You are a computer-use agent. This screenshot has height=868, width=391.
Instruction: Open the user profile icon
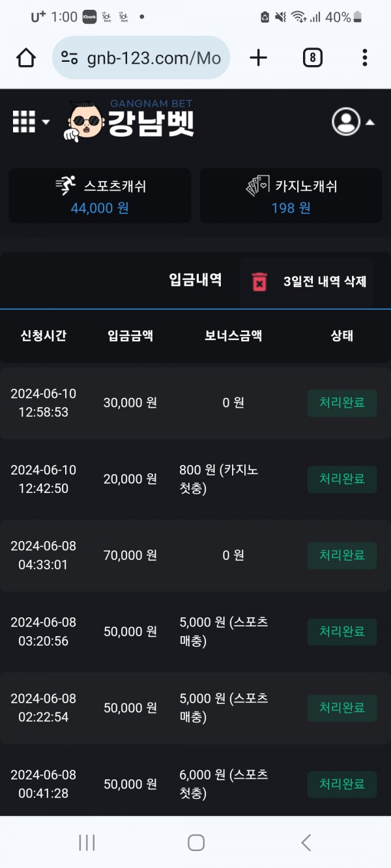(x=345, y=121)
